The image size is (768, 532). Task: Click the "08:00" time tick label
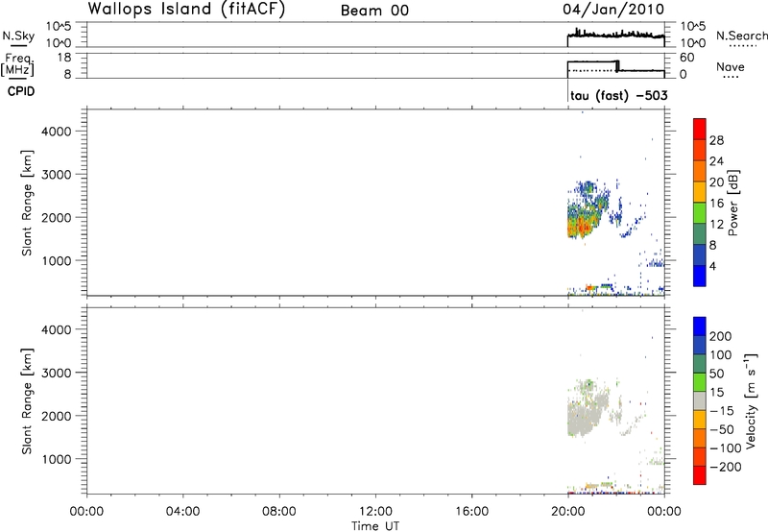click(278, 512)
